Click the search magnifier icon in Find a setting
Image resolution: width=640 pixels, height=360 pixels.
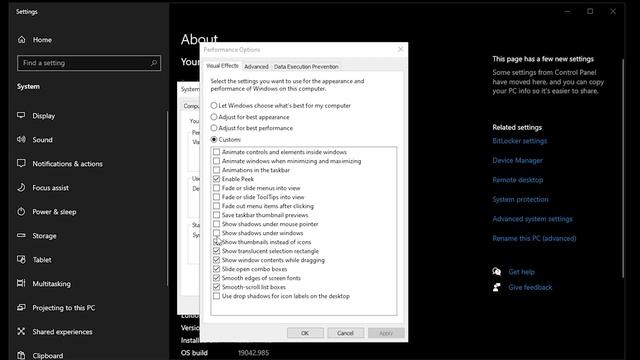[153, 63]
